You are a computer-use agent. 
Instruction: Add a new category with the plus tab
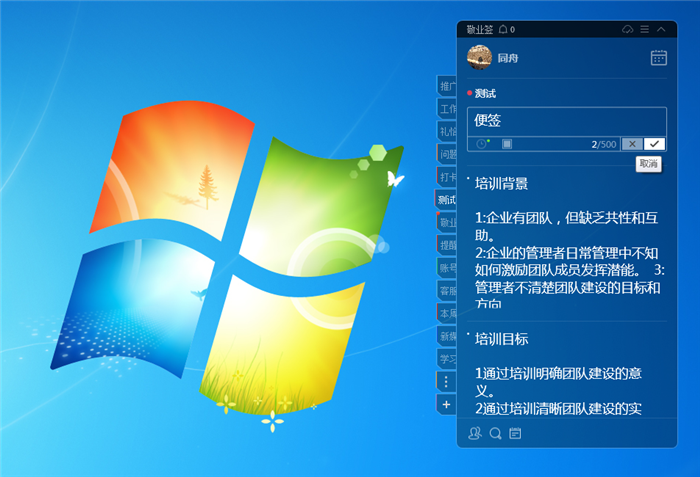(x=446, y=404)
